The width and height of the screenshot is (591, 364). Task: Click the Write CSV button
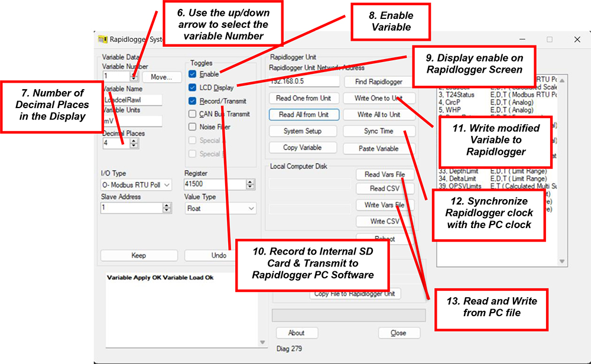pos(385,221)
